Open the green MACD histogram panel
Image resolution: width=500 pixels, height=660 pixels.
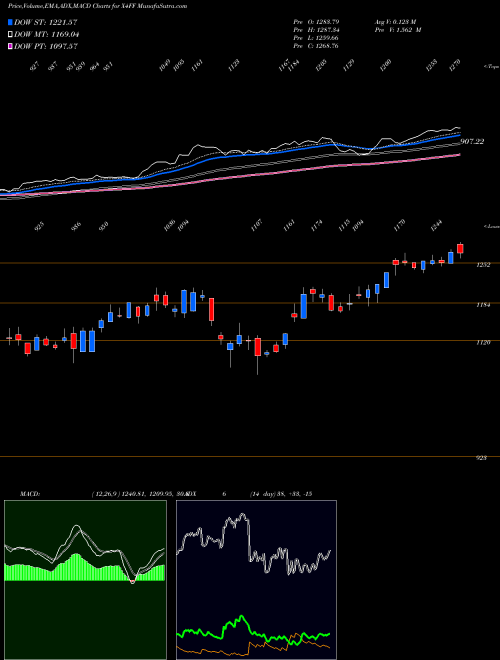tap(85, 580)
